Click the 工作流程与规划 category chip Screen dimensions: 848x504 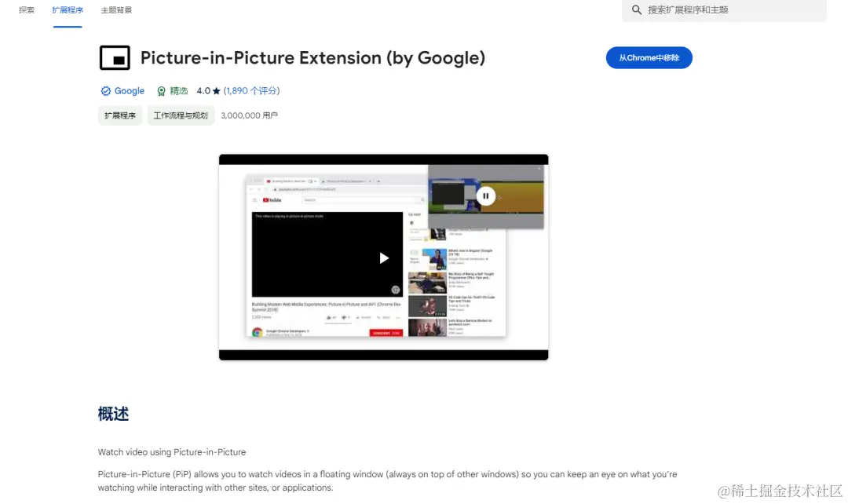point(181,115)
